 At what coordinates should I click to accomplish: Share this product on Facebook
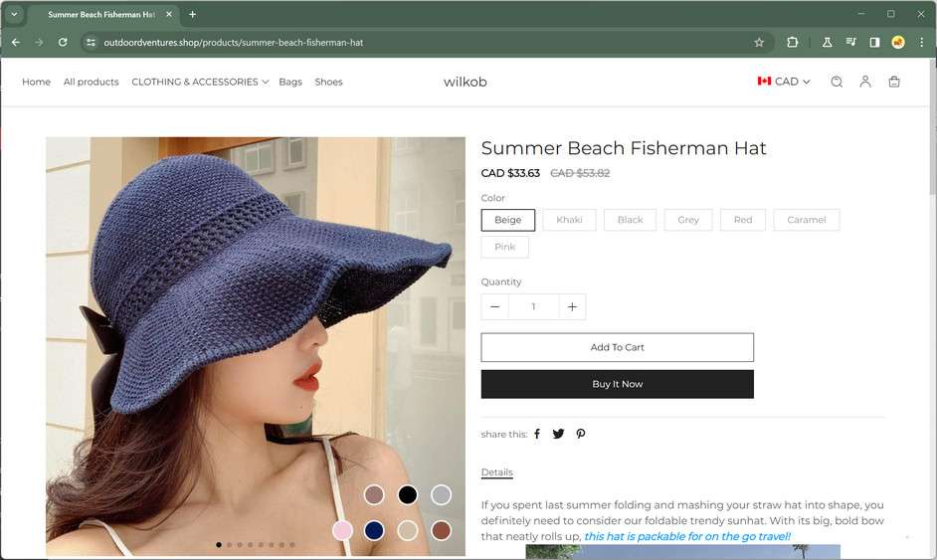(537, 434)
